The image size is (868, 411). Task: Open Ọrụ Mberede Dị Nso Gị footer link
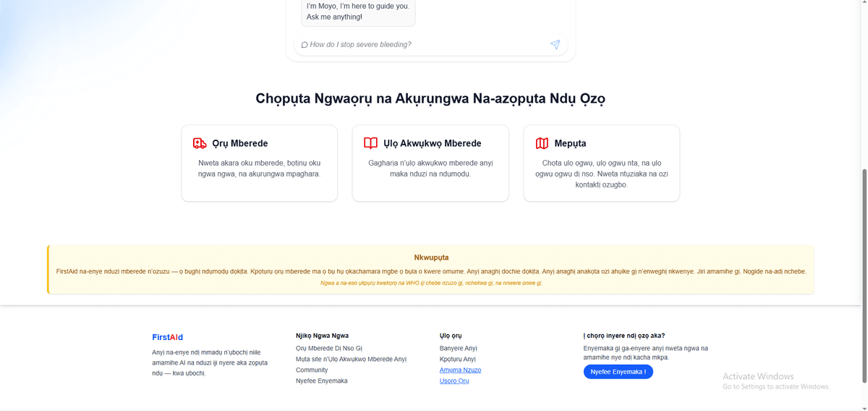pos(328,348)
